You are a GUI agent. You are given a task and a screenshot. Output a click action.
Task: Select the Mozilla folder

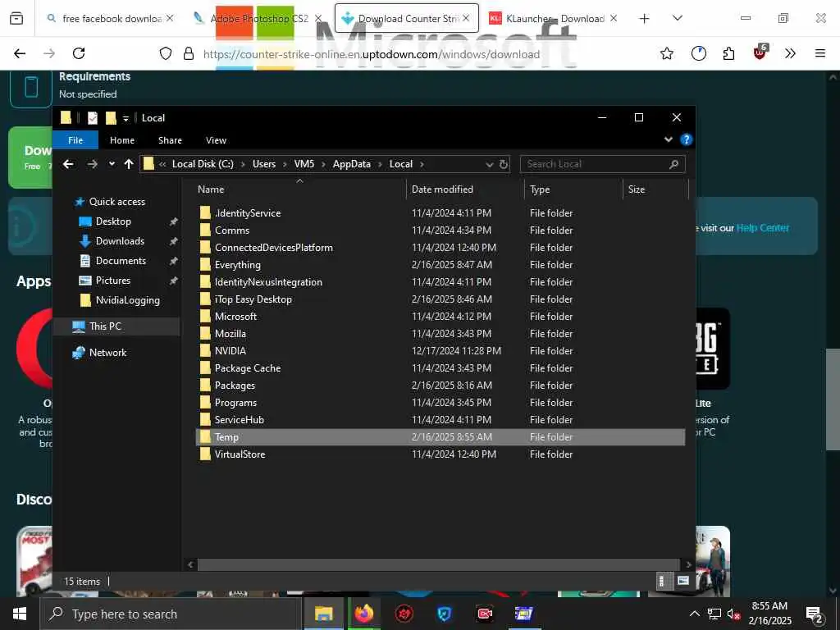tap(231, 334)
